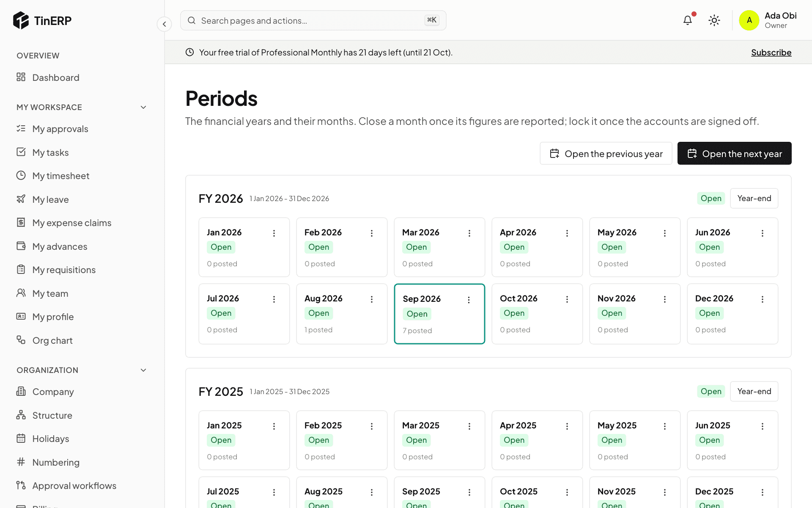Open the notifications bell

(688, 20)
